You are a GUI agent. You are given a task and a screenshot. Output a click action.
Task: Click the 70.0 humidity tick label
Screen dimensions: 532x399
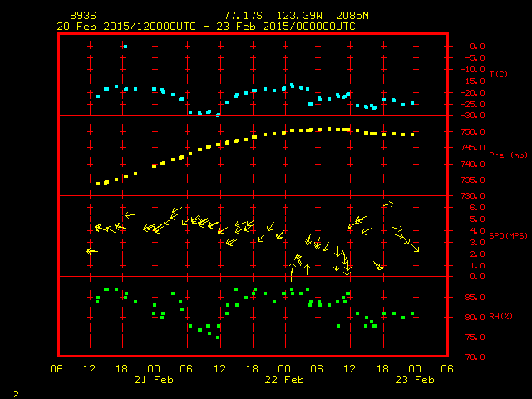coord(475,357)
